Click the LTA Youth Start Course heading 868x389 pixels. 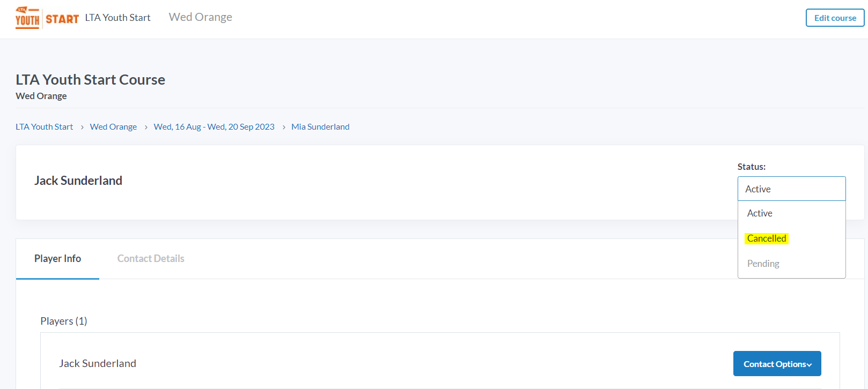click(x=90, y=80)
